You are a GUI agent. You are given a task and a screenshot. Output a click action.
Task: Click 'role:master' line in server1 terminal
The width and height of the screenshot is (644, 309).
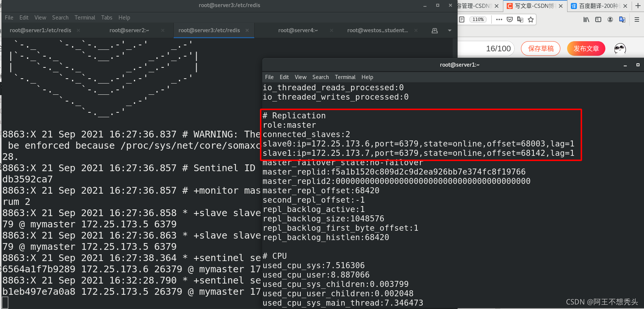pos(290,125)
